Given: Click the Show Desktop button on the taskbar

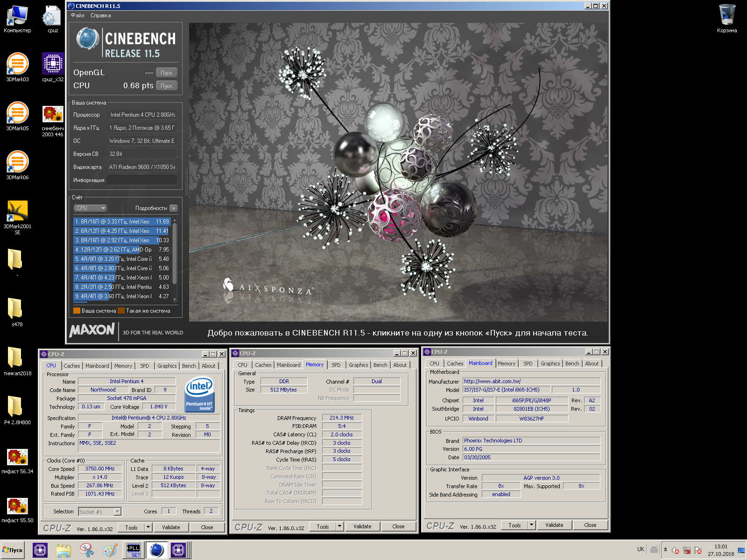Looking at the screenshot, I should (741, 551).
